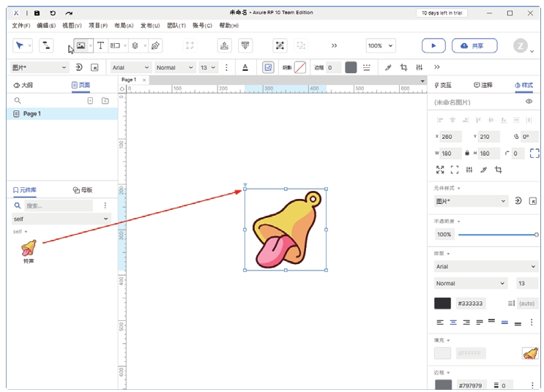Click the Add Page icon
Viewport: 544px width, 392px height.
[91, 101]
